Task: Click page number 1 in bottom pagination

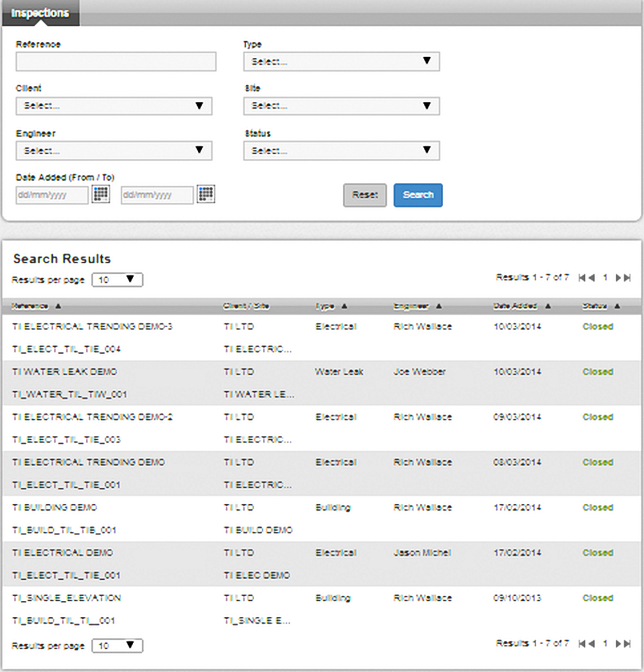Action: click(605, 643)
